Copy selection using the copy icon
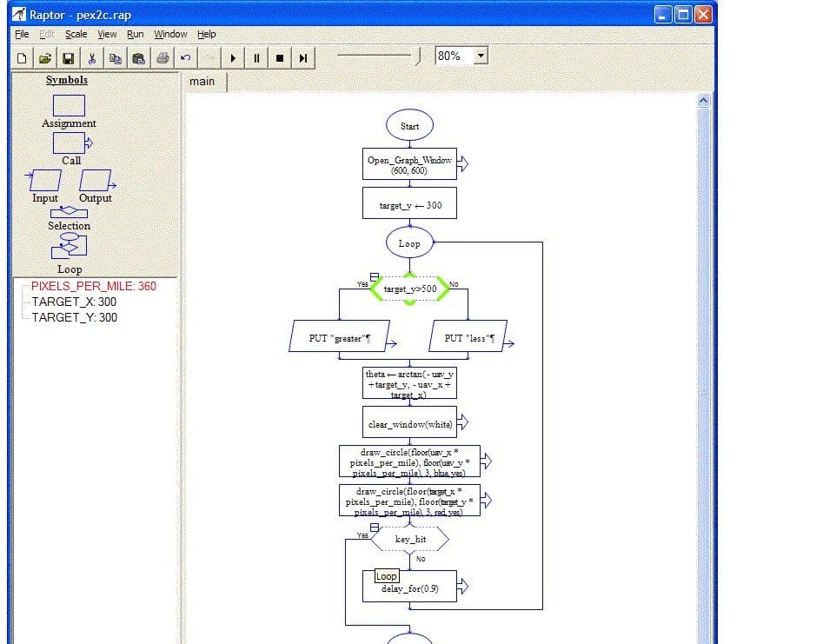 coord(116,58)
